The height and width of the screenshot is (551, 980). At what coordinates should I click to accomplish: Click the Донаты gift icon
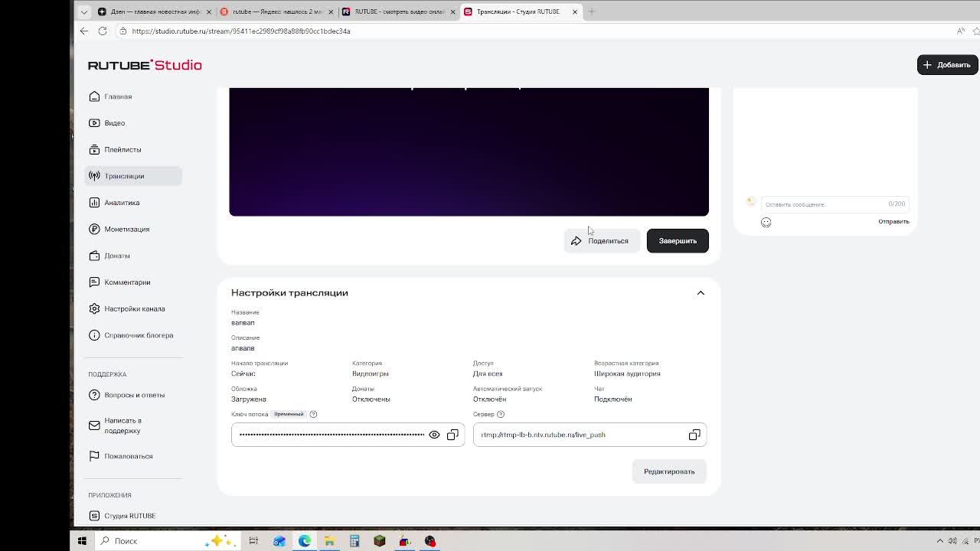tap(94, 256)
